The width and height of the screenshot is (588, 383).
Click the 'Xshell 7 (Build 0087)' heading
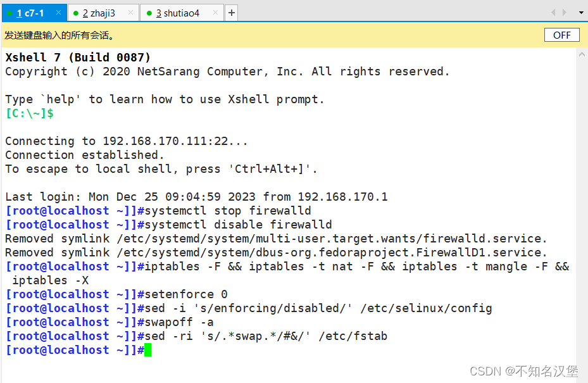[x=78, y=58]
